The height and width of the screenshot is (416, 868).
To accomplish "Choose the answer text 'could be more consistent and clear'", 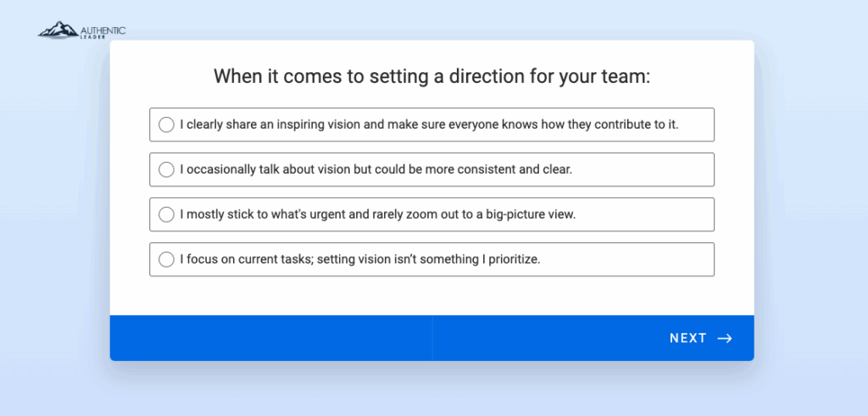I will (473, 169).
